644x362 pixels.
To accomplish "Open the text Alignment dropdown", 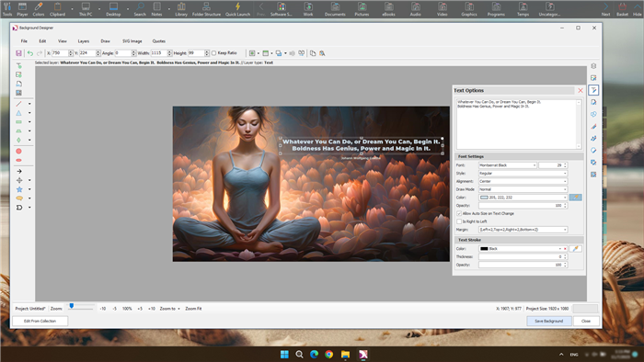I will 523,181.
